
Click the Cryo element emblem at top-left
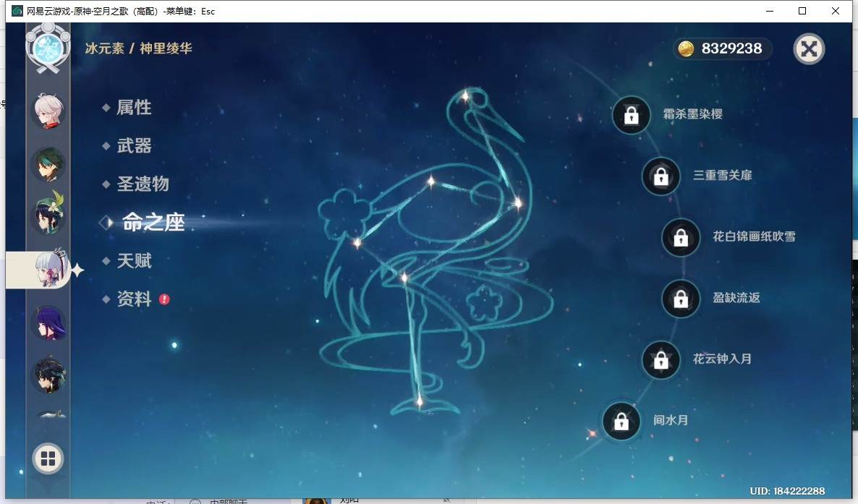point(48,47)
